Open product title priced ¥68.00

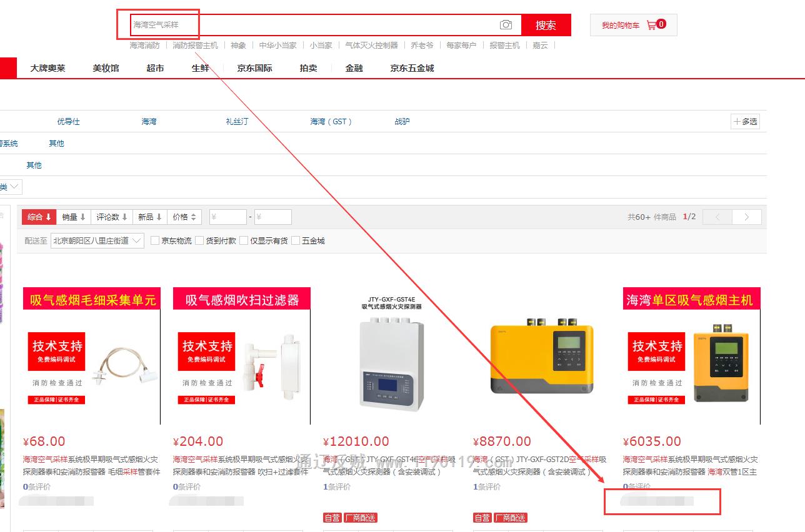(92, 466)
